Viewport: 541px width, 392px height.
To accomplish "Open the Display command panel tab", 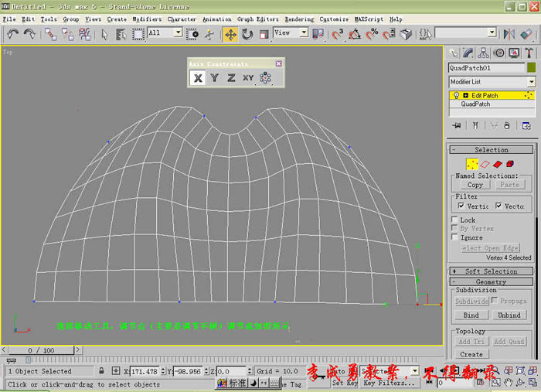I will point(514,53).
